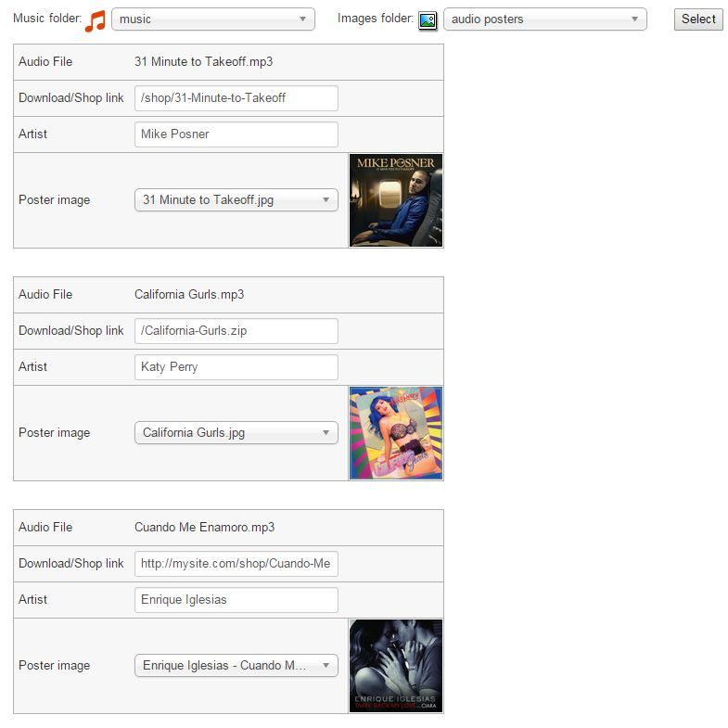Click the Enrique Iglesias poster thumbnail
Image resolution: width=728 pixels, height=728 pixels.
point(396,666)
